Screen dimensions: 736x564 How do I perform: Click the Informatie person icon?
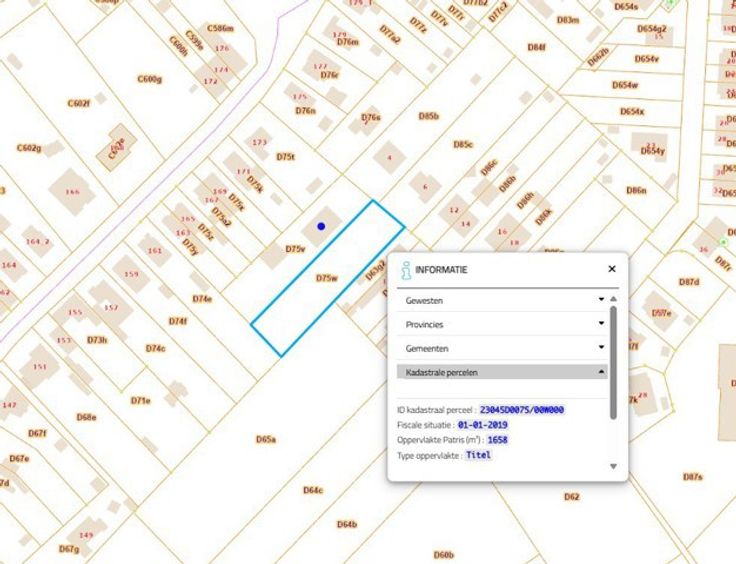click(405, 270)
